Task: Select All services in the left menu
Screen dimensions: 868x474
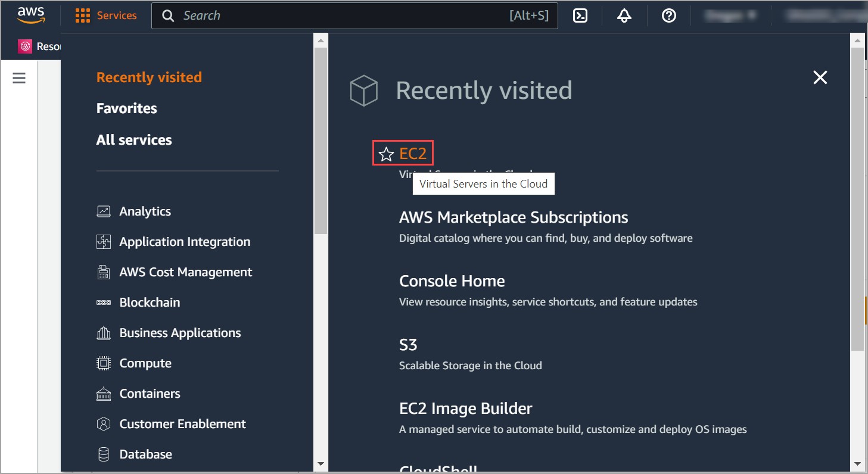Action: point(134,140)
